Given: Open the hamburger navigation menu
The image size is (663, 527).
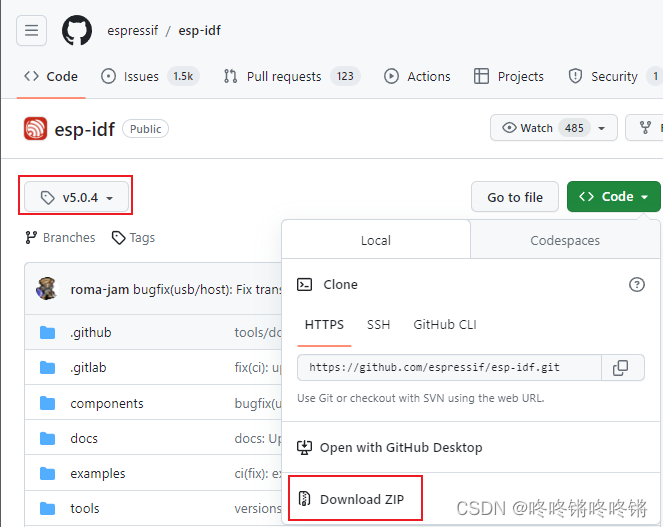Looking at the screenshot, I should click(31, 30).
